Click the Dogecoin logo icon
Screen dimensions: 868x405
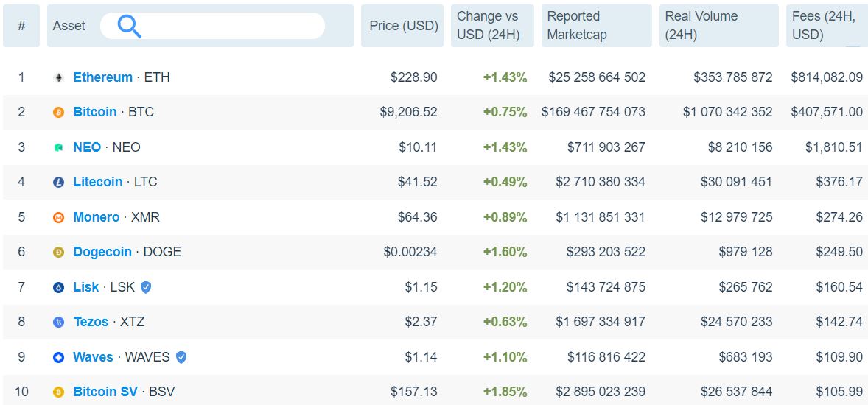[59, 253]
